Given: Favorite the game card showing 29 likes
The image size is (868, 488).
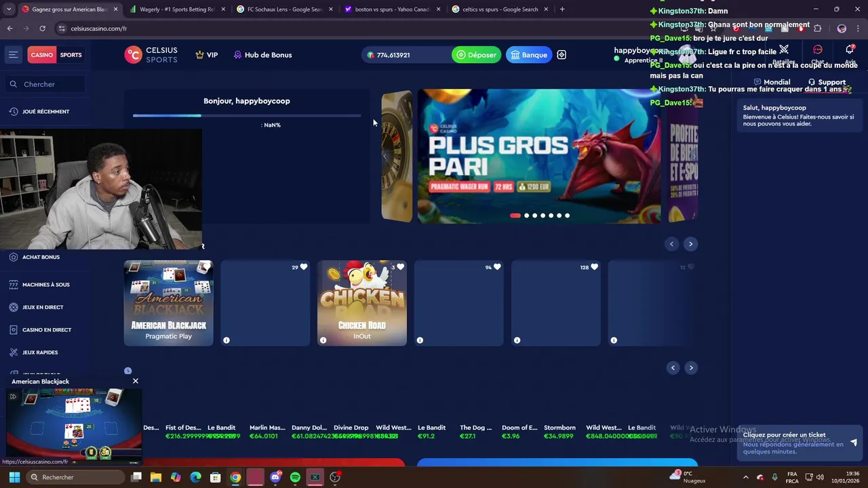Looking at the screenshot, I should tap(303, 267).
